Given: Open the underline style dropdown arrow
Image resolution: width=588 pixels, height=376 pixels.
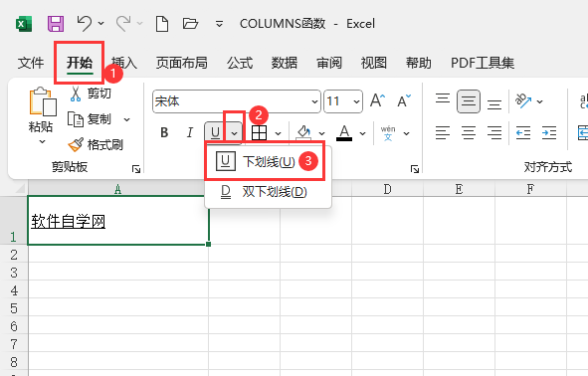Looking at the screenshot, I should pyautogui.click(x=234, y=133).
